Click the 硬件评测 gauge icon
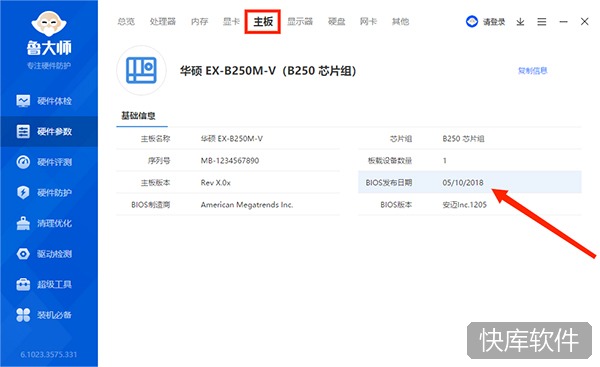Viewport: 600px width, 367px height. 23,162
